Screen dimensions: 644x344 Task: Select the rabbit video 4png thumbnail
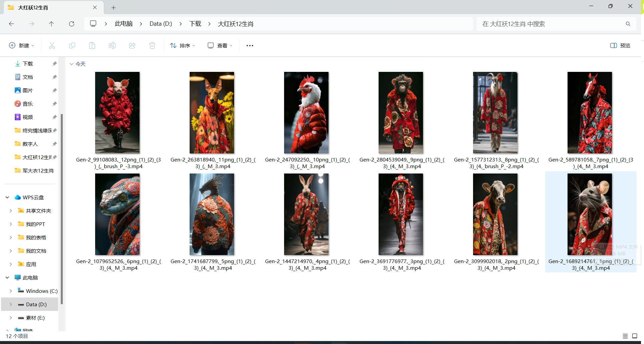(x=306, y=214)
